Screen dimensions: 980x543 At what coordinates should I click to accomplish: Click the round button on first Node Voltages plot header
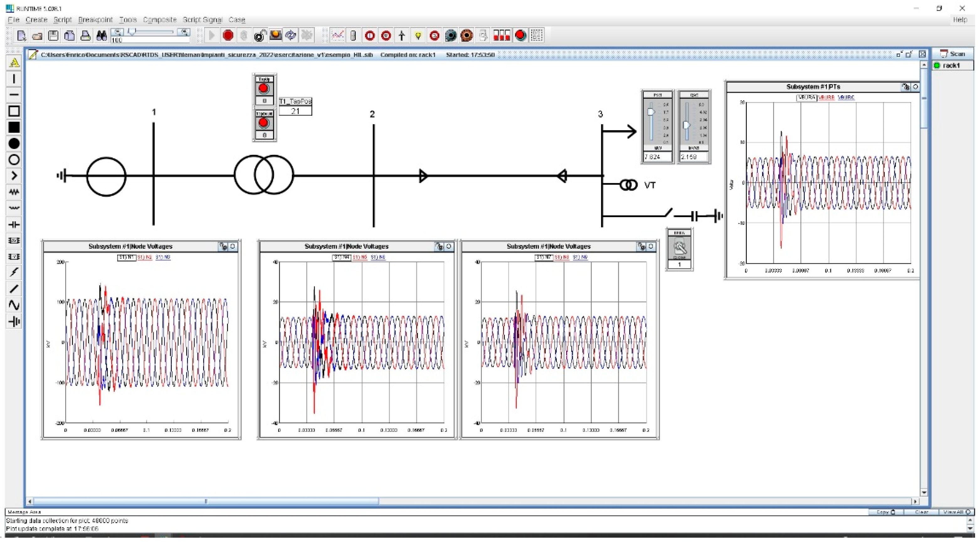tap(232, 247)
